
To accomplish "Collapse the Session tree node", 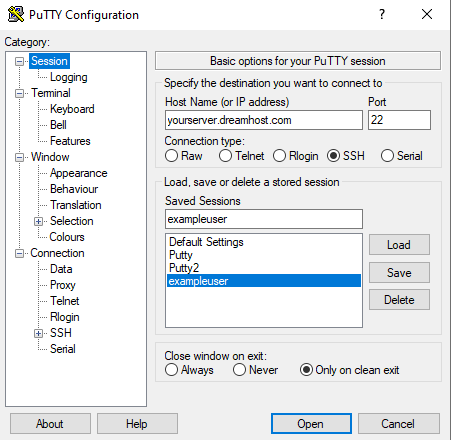I will [19, 61].
